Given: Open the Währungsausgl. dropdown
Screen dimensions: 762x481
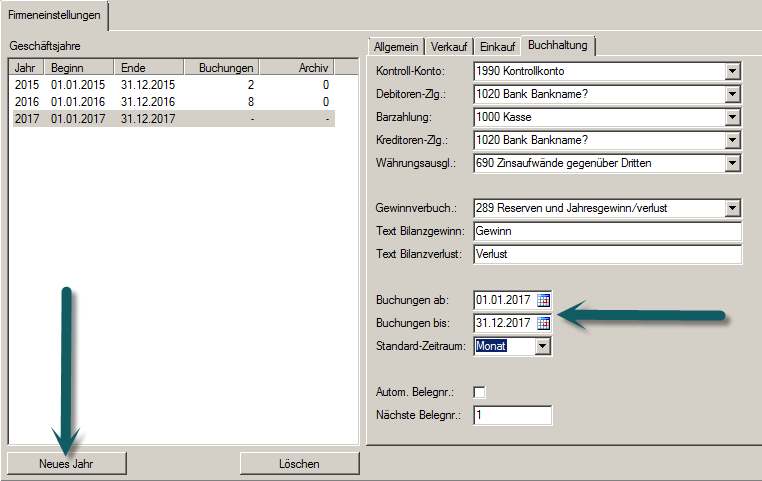Looking at the screenshot, I should pos(733,163).
